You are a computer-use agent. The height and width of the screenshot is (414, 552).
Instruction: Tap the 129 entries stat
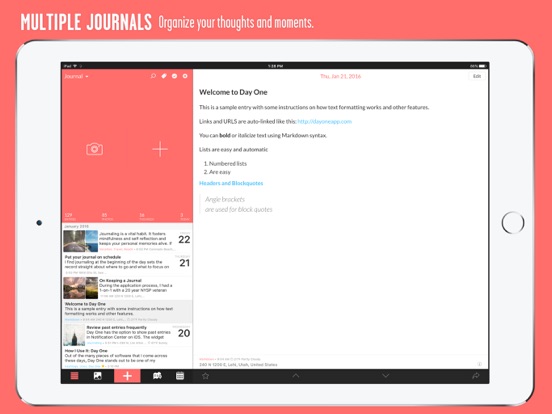tap(69, 217)
